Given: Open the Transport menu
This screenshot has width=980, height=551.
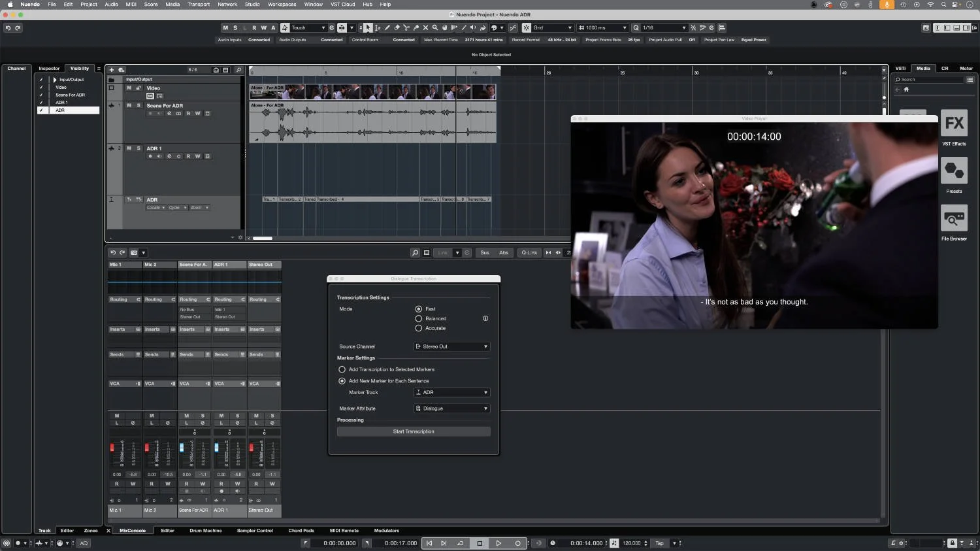Looking at the screenshot, I should [x=199, y=4].
